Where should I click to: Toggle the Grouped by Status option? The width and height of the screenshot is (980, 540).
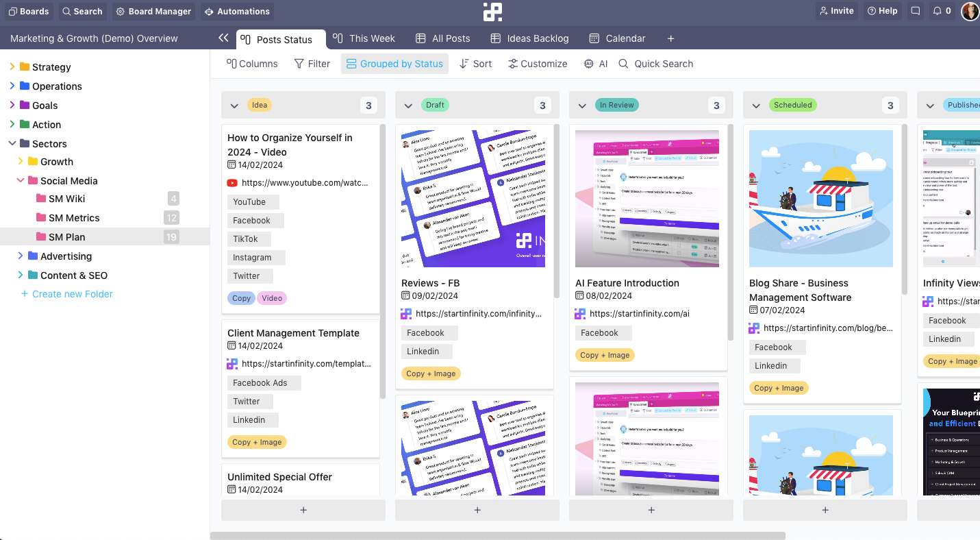pos(394,63)
